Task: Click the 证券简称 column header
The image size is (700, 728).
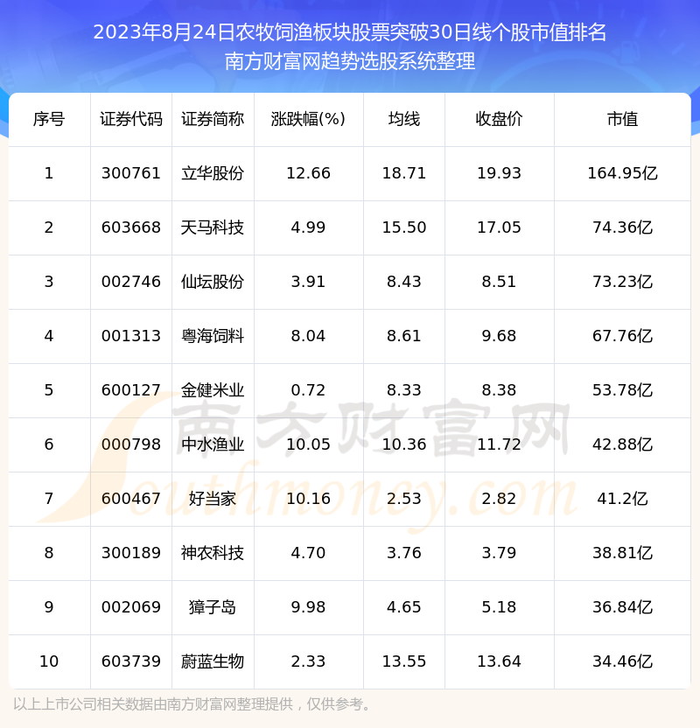Action: point(213,119)
